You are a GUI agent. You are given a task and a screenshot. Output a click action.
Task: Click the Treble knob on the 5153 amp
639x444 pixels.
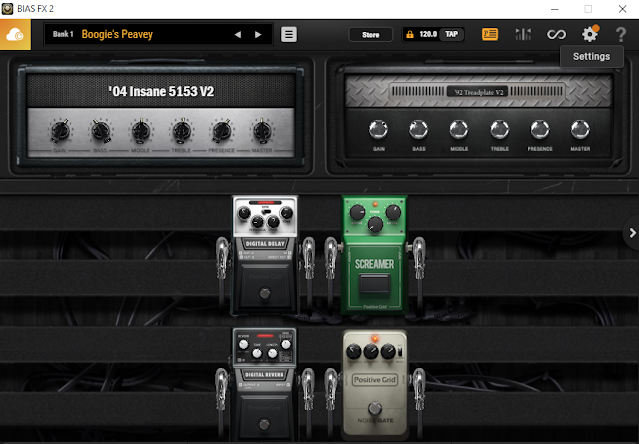pyautogui.click(x=181, y=131)
